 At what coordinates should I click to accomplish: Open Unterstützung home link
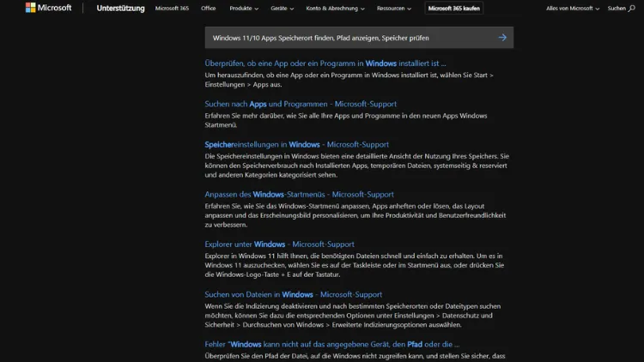(120, 9)
